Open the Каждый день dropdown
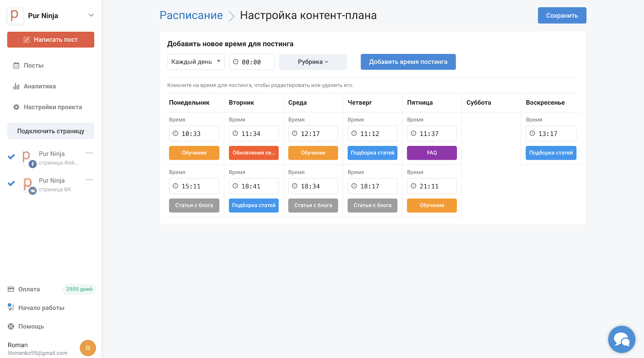 196,62
